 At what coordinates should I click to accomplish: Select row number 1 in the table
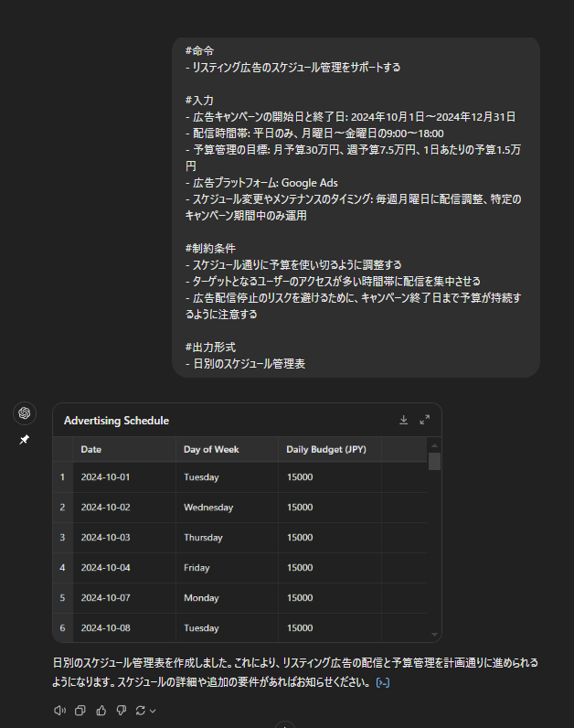click(63, 477)
